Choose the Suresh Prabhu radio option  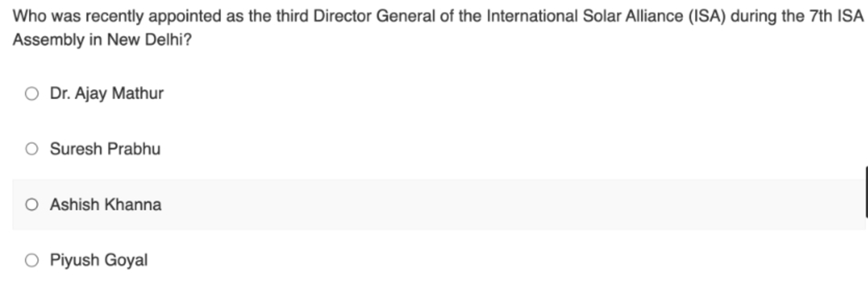click(32, 149)
